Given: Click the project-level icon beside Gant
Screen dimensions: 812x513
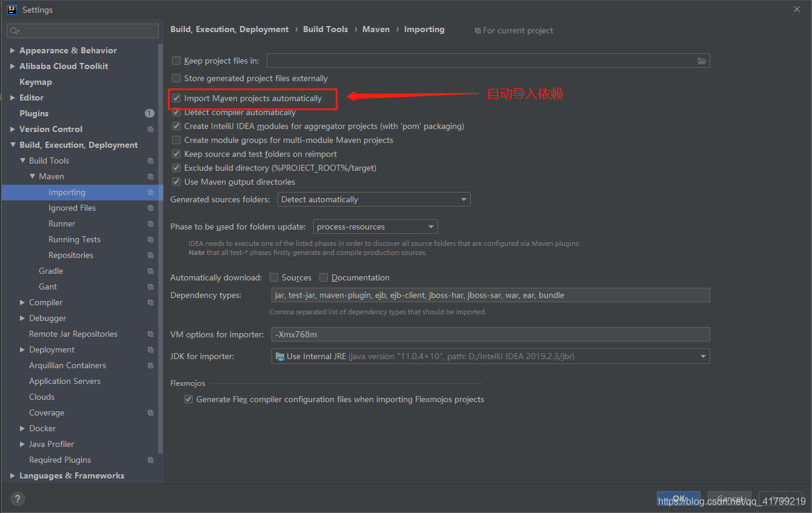Looking at the screenshot, I should coord(150,286).
